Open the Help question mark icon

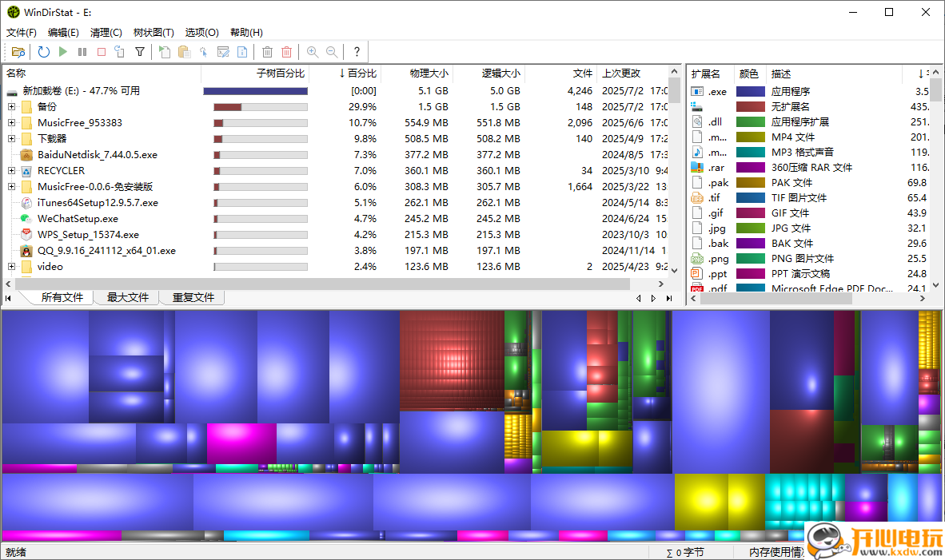pyautogui.click(x=356, y=51)
